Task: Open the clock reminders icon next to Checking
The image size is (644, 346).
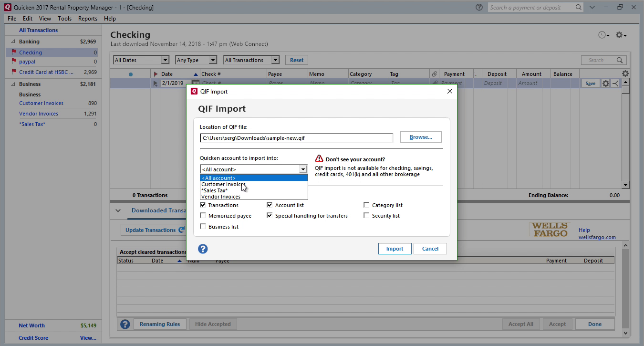Action: [x=604, y=35]
